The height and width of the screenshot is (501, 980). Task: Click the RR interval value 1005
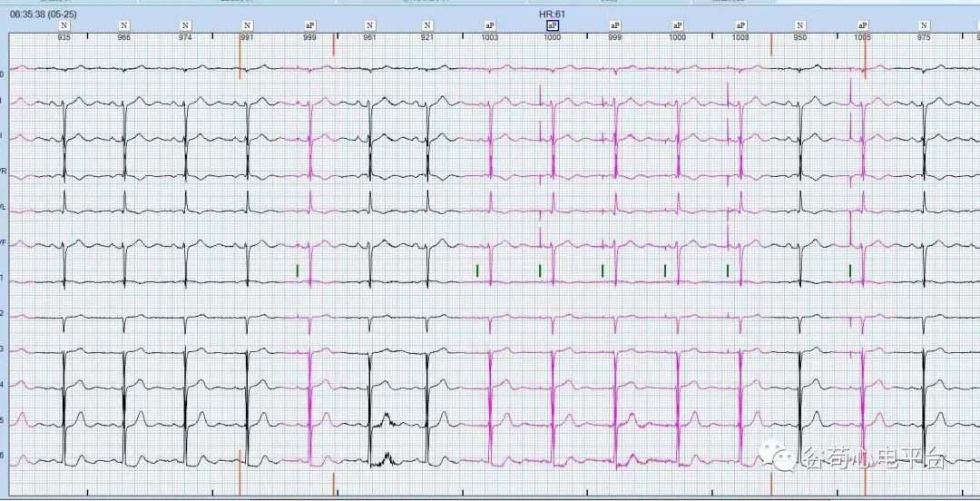coord(863,37)
